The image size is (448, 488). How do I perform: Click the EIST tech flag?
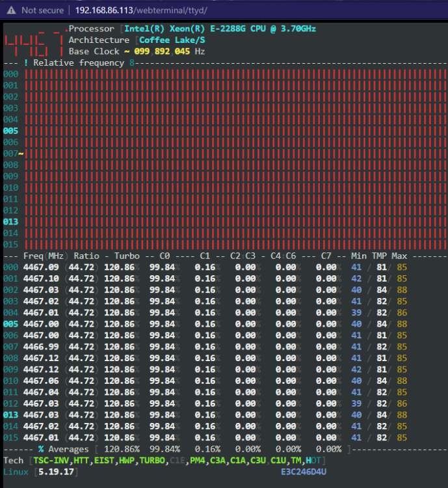(x=104, y=461)
